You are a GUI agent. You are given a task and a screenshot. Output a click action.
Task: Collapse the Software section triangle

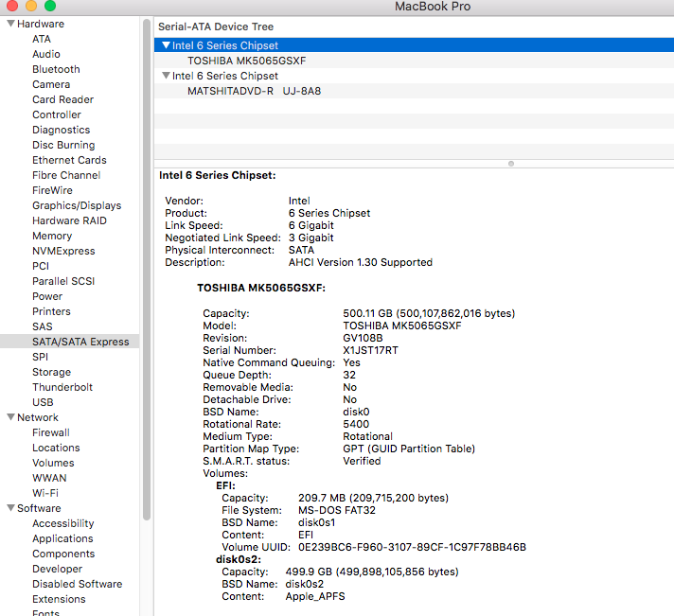10,507
